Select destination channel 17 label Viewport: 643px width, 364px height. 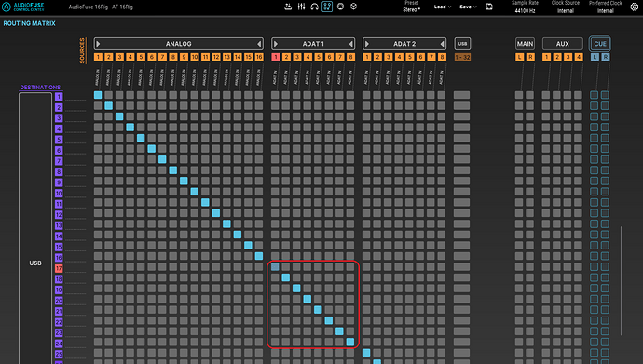tap(59, 269)
